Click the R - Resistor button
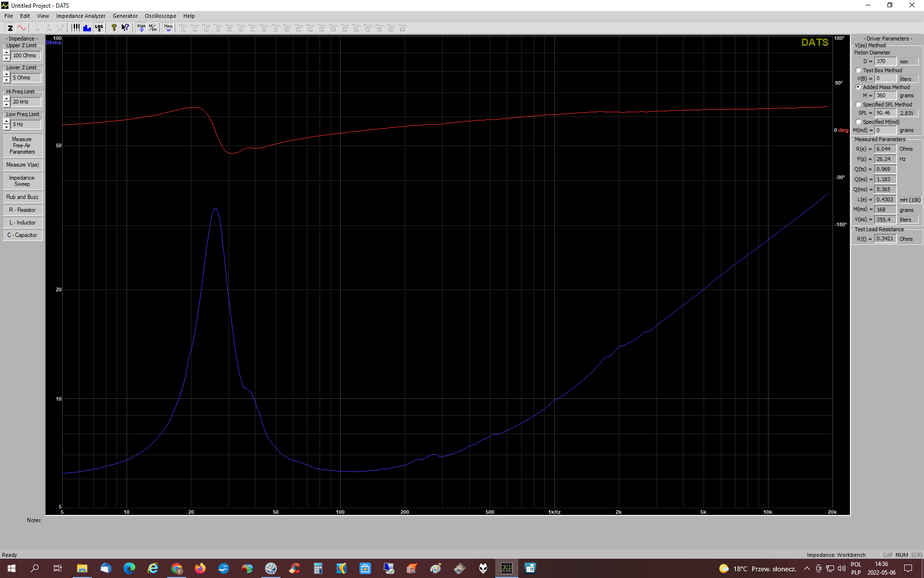The width and height of the screenshot is (924, 578). point(22,210)
